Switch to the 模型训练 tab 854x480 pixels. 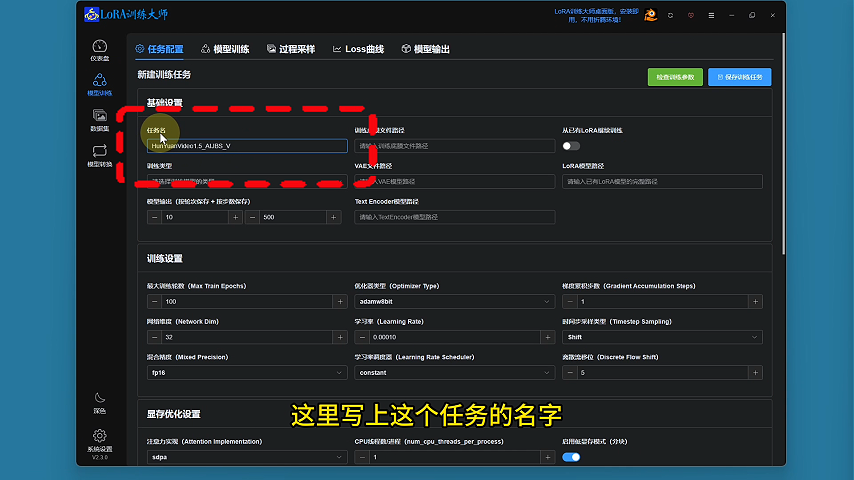(x=225, y=49)
